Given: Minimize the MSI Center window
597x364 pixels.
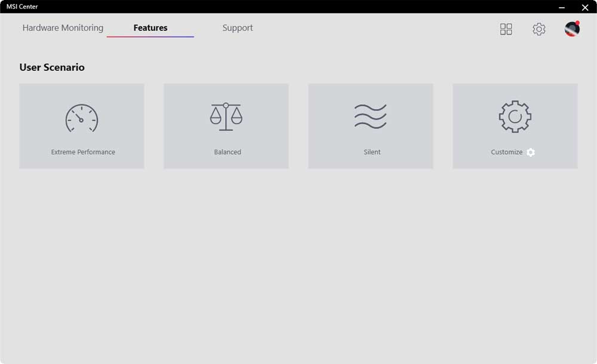Looking at the screenshot, I should (562, 7).
